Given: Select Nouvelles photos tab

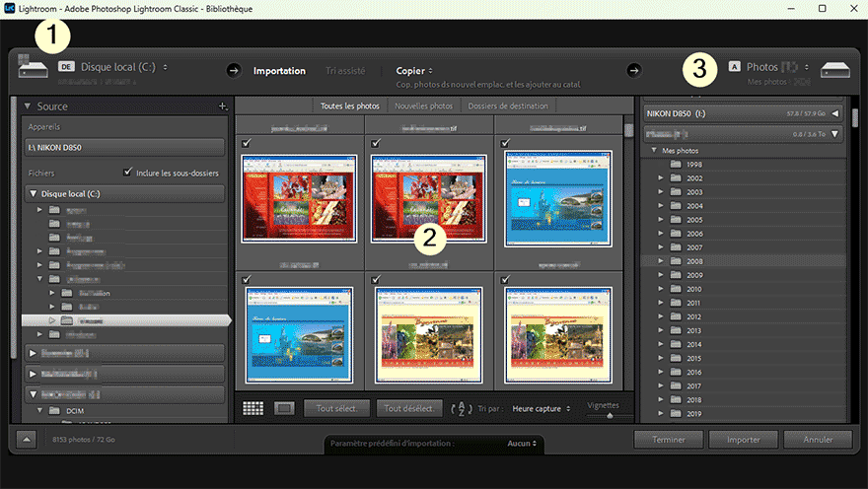Looking at the screenshot, I should point(423,105).
